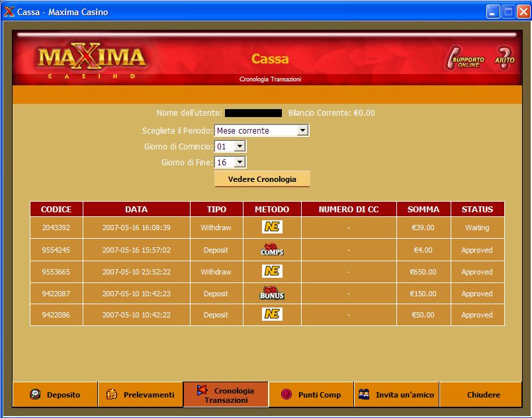Click the Deposito chip icon
Viewport: 532px width, 418px height.
(35, 394)
